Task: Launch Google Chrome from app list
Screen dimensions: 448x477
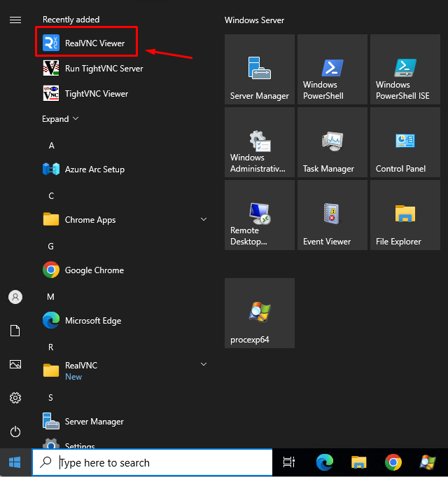Action: [x=94, y=270]
